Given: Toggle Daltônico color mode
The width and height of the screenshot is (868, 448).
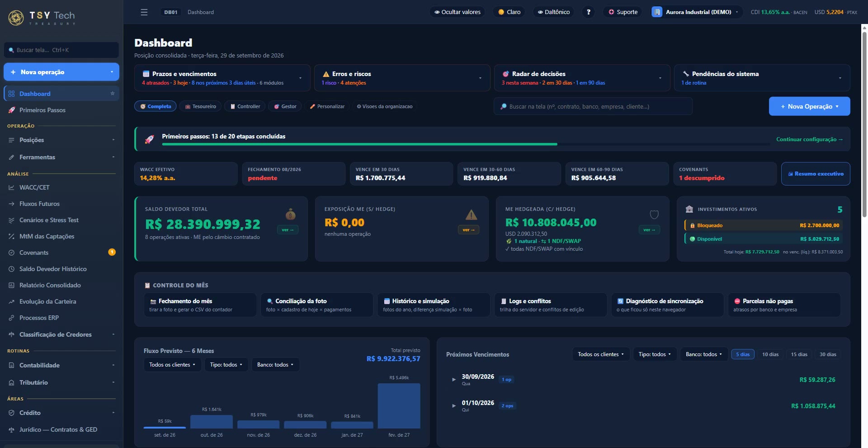Looking at the screenshot, I should (553, 12).
